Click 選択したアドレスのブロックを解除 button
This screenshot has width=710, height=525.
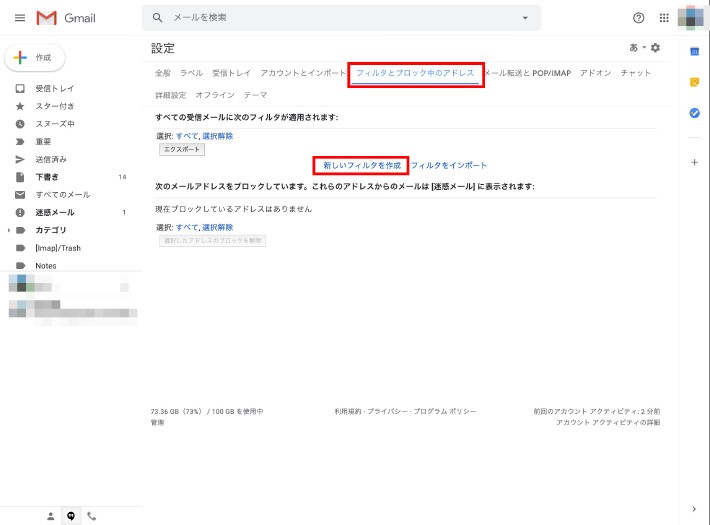pos(212,241)
